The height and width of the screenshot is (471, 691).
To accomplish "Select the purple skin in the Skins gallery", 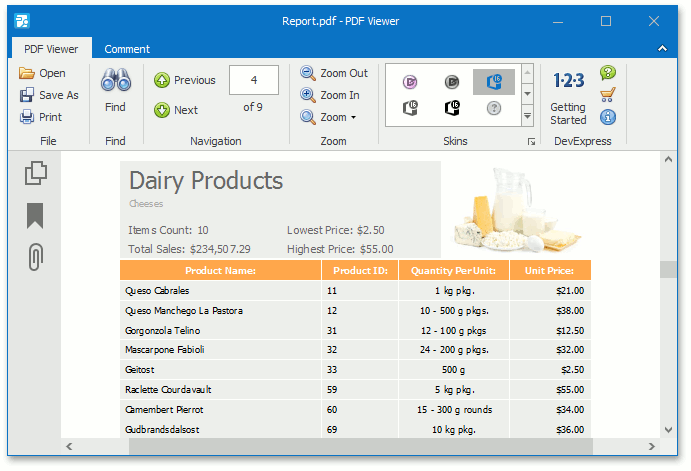I will coord(409,82).
